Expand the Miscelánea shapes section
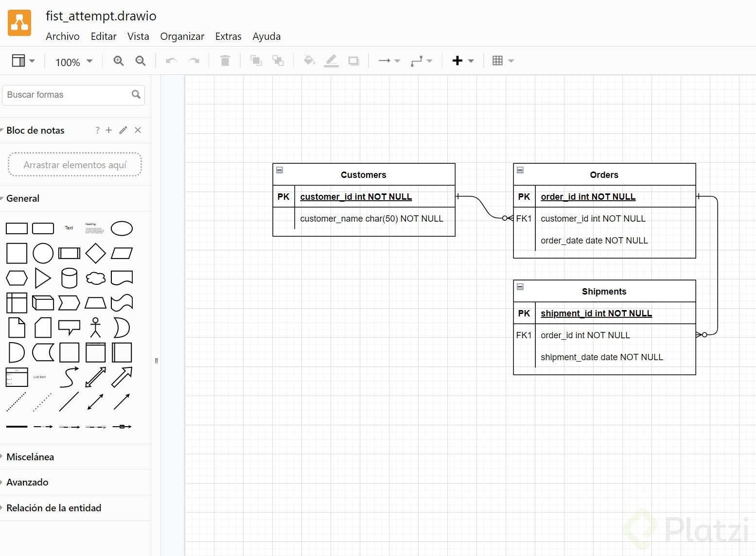This screenshot has width=756, height=556. pos(30,457)
